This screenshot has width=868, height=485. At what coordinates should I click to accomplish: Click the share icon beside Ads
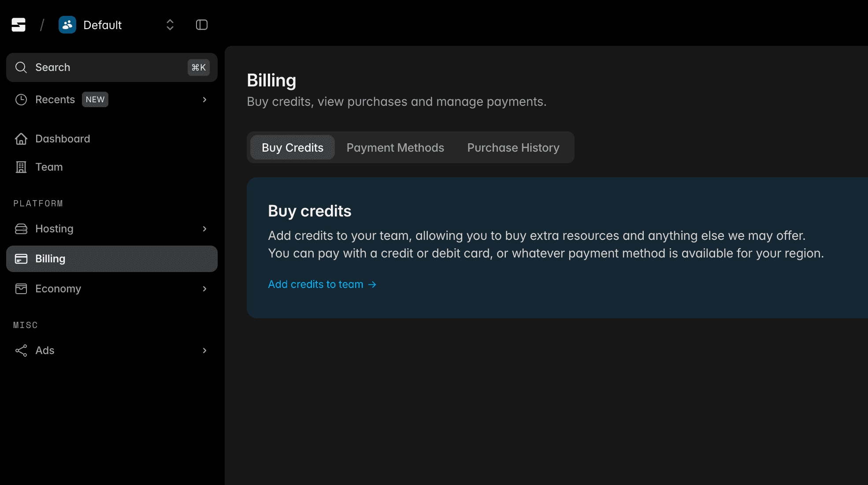tap(21, 351)
